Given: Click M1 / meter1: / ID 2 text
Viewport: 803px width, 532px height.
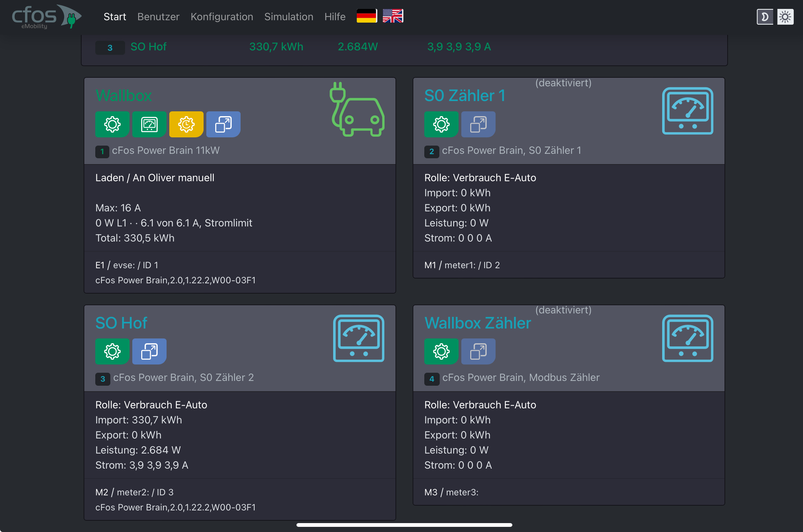Looking at the screenshot, I should (x=462, y=265).
